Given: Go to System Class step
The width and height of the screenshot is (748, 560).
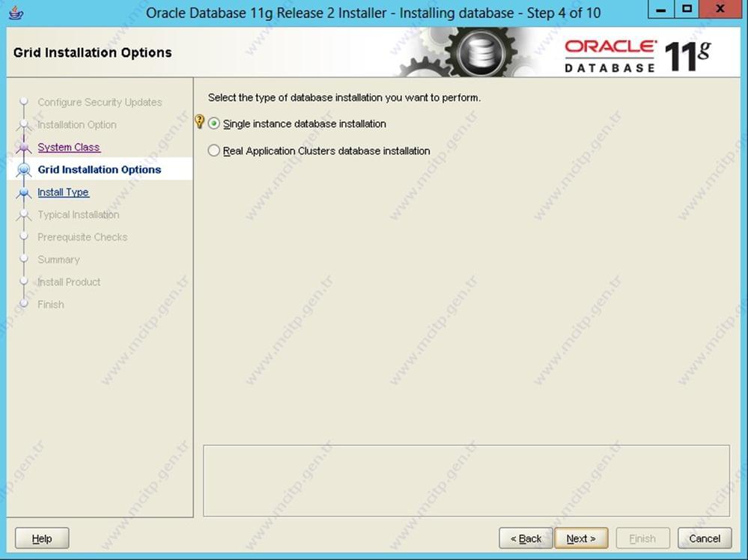Looking at the screenshot, I should click(69, 147).
